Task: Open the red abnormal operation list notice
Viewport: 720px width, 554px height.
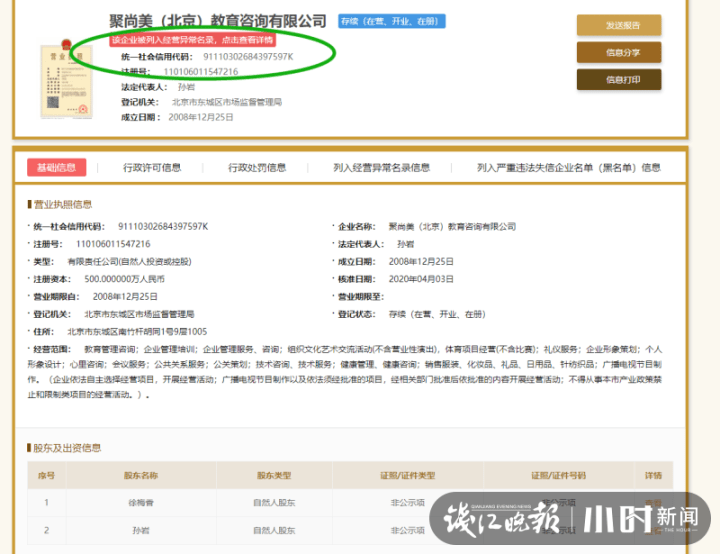Action: pyautogui.click(x=192, y=40)
